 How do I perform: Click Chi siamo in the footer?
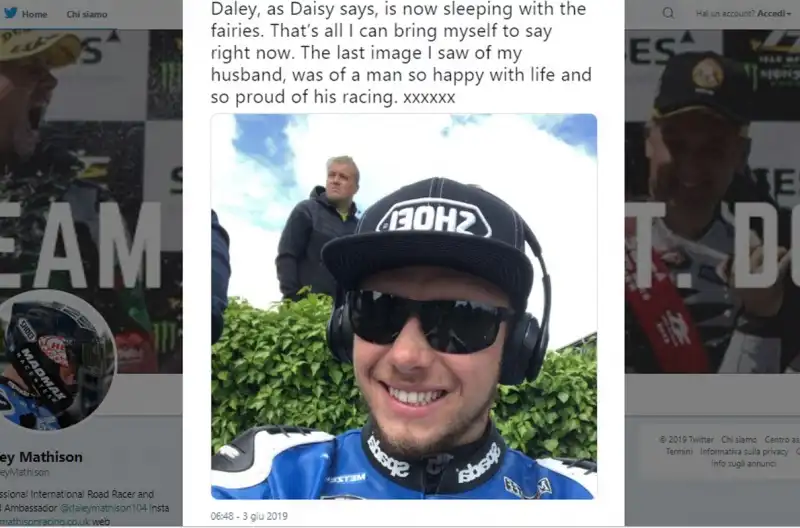pyautogui.click(x=739, y=439)
